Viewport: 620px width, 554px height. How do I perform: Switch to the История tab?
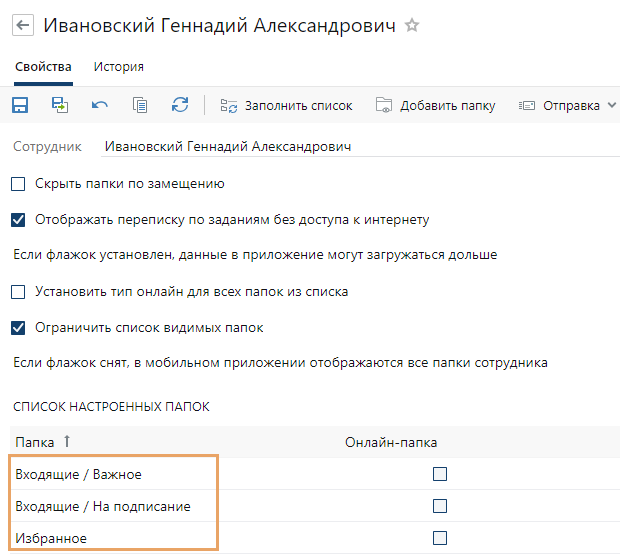[119, 67]
